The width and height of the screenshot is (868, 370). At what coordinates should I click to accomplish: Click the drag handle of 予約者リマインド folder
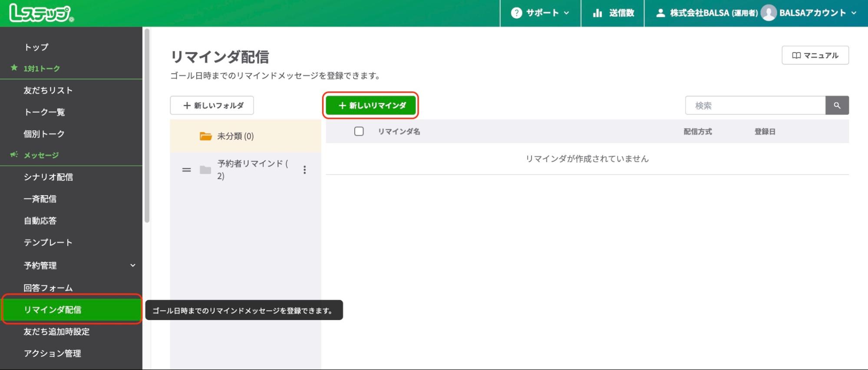186,170
